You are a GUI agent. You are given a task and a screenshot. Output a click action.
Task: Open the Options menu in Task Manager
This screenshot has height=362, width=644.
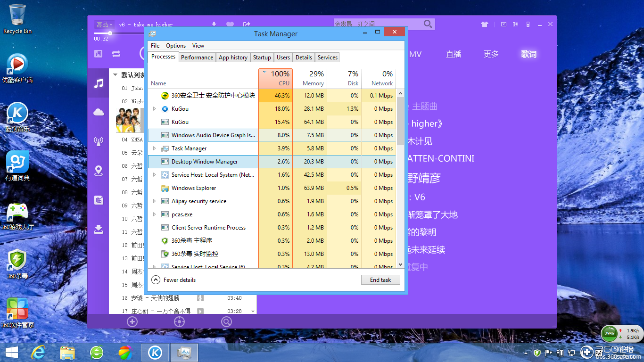pos(176,46)
